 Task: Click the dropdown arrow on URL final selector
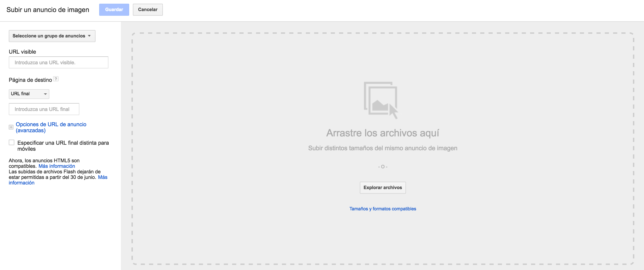pyautogui.click(x=45, y=94)
